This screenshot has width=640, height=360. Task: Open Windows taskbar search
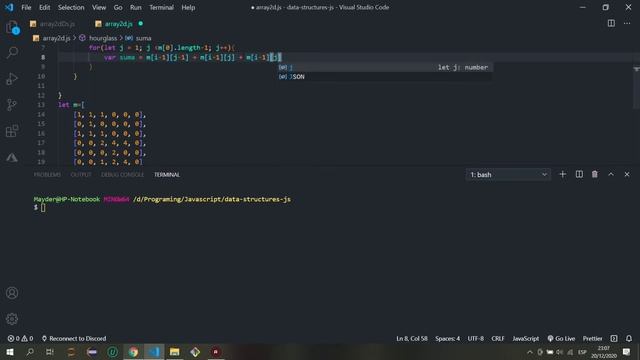click(x=30, y=352)
